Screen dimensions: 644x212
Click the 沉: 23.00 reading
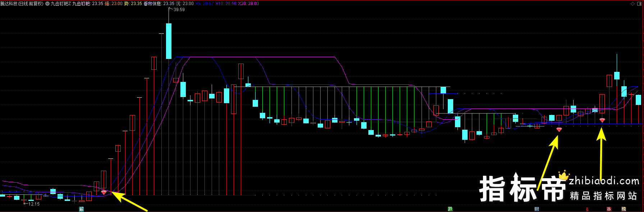(185, 4)
